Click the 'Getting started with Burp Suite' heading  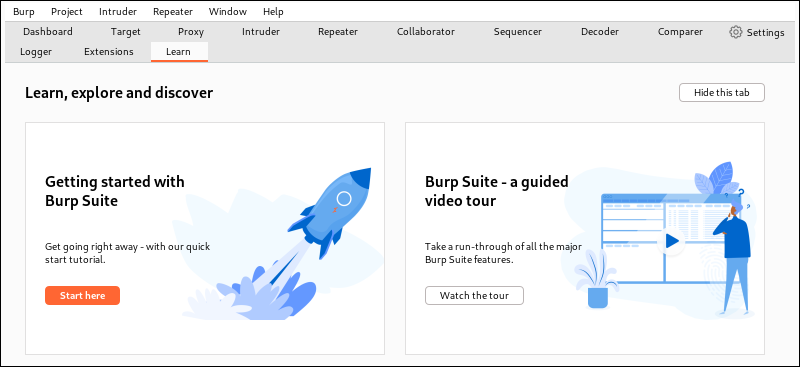(115, 191)
